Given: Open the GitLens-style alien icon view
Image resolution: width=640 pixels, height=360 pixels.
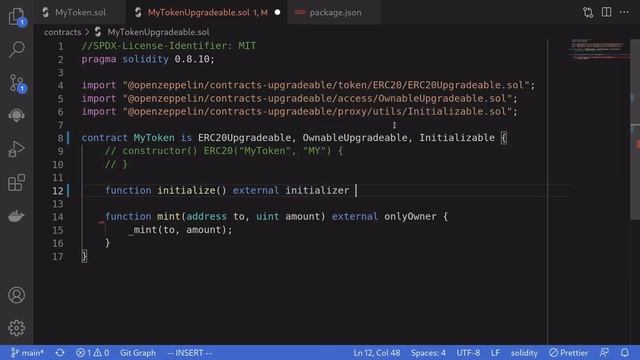Looking at the screenshot, I should tap(16, 116).
